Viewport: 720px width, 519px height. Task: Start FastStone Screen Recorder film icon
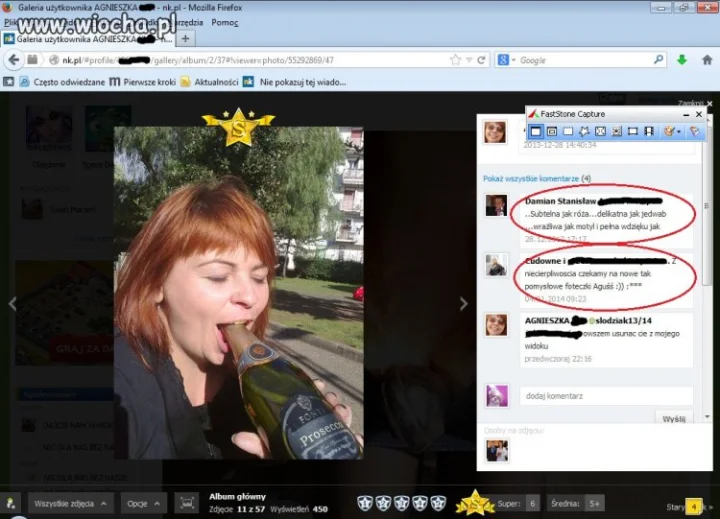pyautogui.click(x=649, y=131)
